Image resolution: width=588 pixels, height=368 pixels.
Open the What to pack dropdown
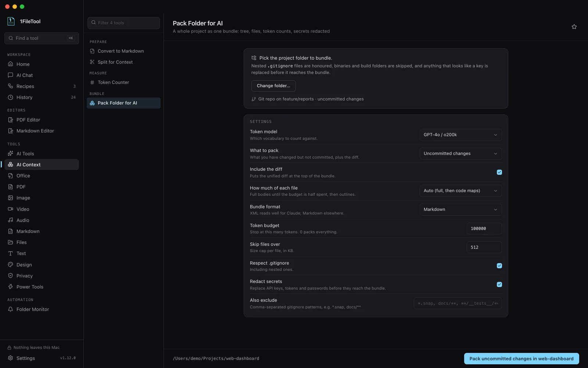point(460,153)
